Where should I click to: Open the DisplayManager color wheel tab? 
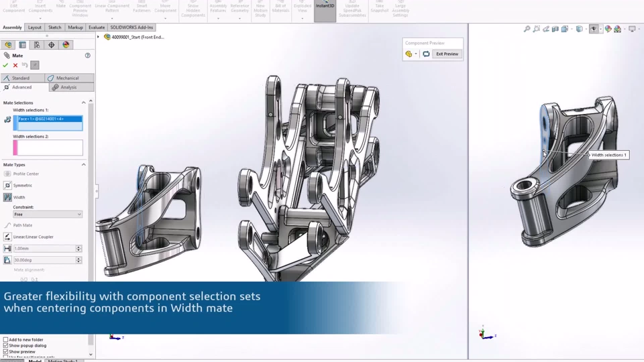[66, 45]
